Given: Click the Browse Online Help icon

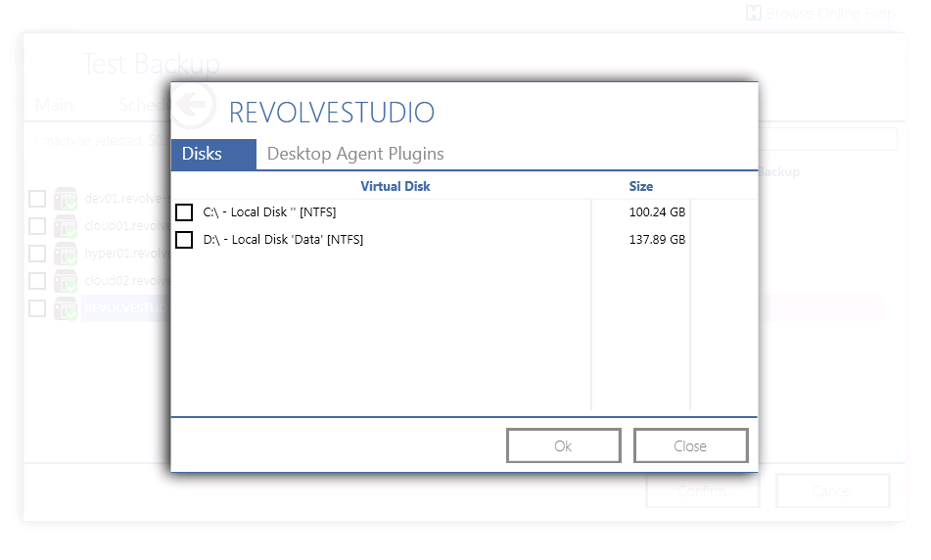Looking at the screenshot, I should [754, 13].
